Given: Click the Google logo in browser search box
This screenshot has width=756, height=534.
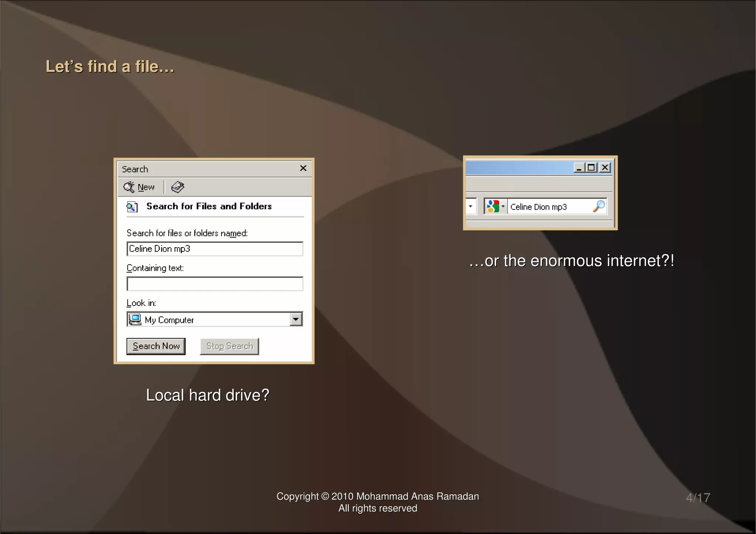Looking at the screenshot, I should click(493, 206).
